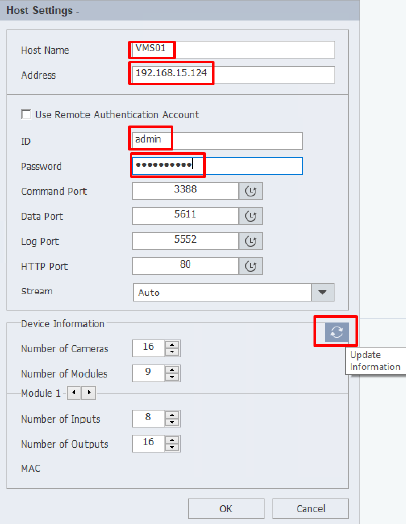Focus the Password input field
409x524 pixels.
[217, 166]
